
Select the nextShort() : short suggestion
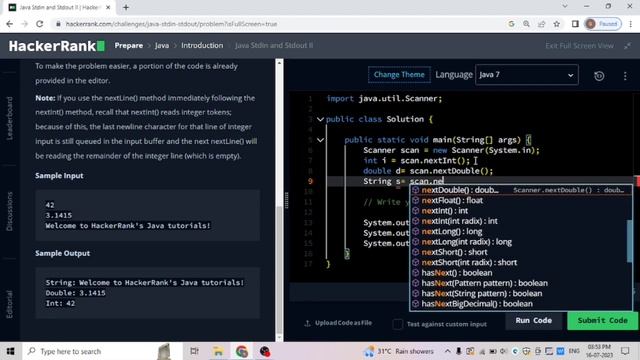click(x=518, y=252)
